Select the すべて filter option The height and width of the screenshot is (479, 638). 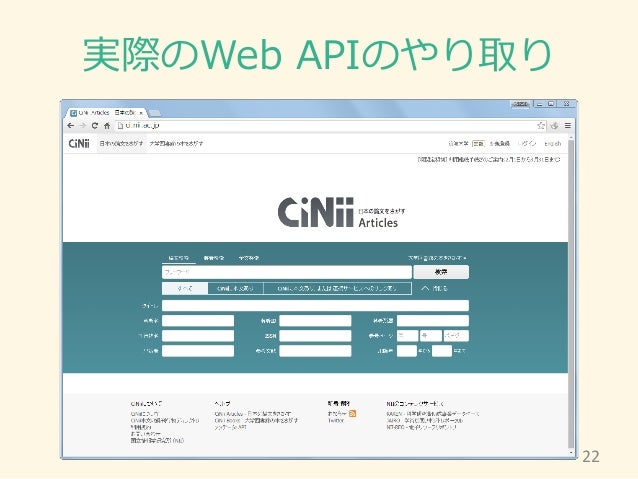coord(185,289)
